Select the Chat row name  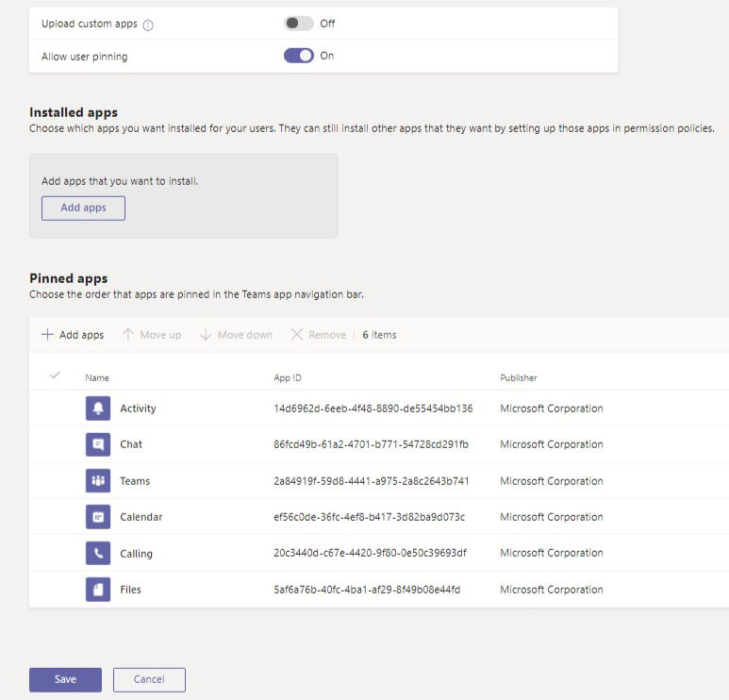pos(131,444)
